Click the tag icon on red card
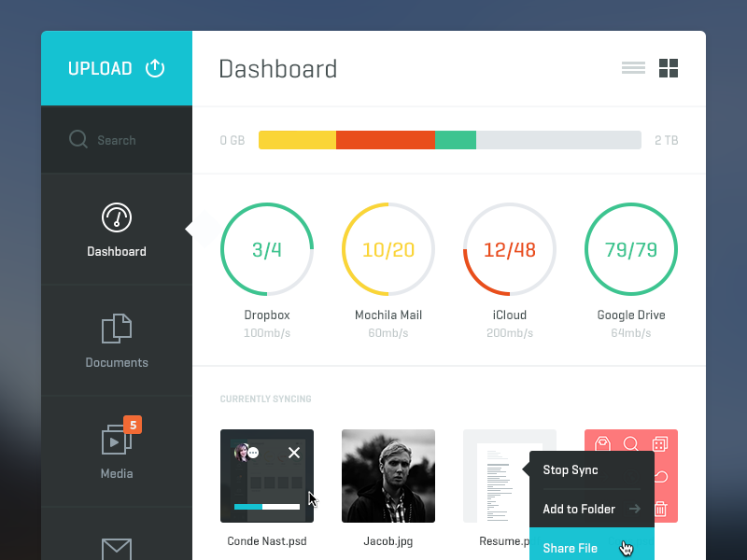Viewport: 747px width, 560px height. (x=602, y=444)
